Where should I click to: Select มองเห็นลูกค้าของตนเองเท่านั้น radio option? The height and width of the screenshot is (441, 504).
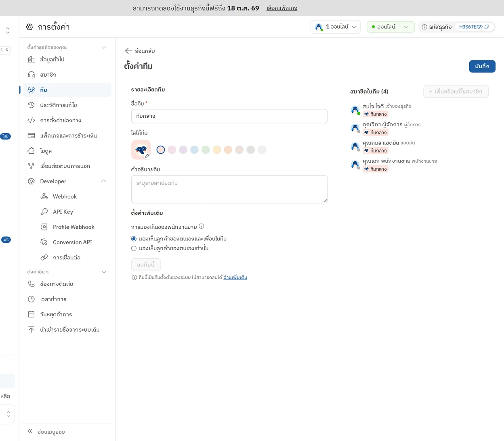coord(134,249)
